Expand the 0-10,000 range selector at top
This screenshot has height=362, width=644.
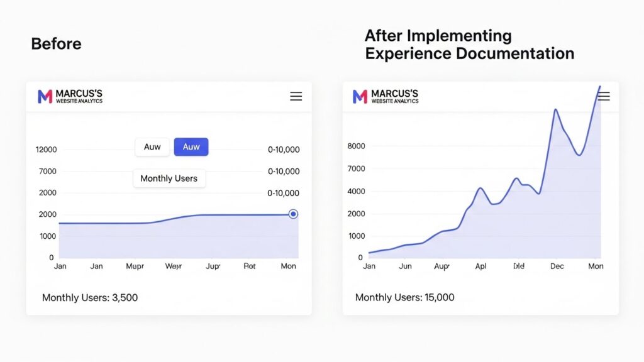[x=282, y=150]
